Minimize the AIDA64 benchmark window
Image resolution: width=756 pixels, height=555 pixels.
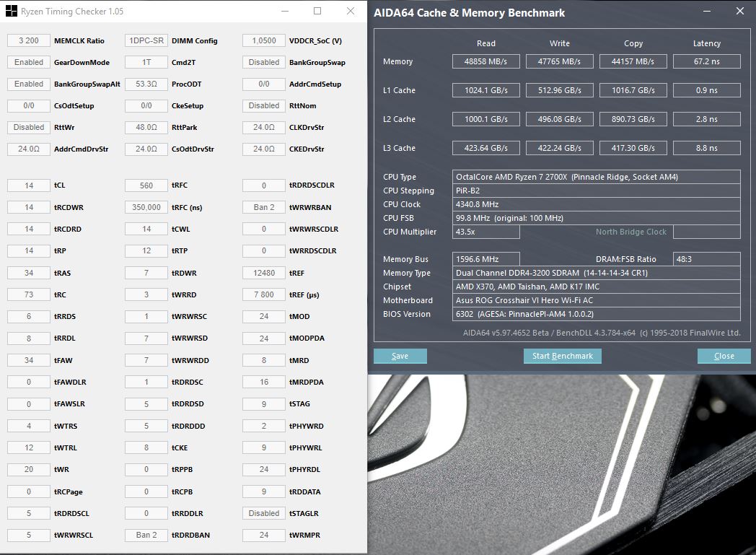click(707, 11)
